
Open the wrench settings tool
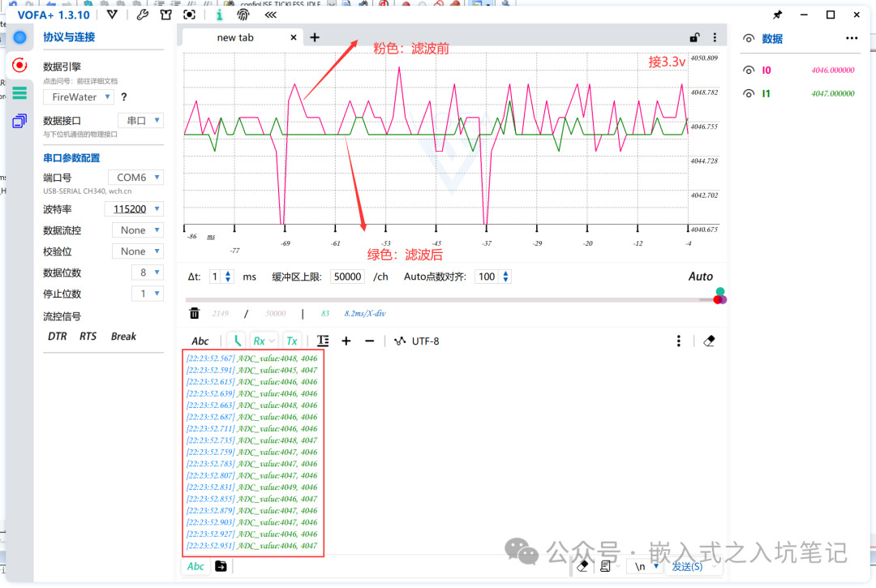click(x=142, y=15)
